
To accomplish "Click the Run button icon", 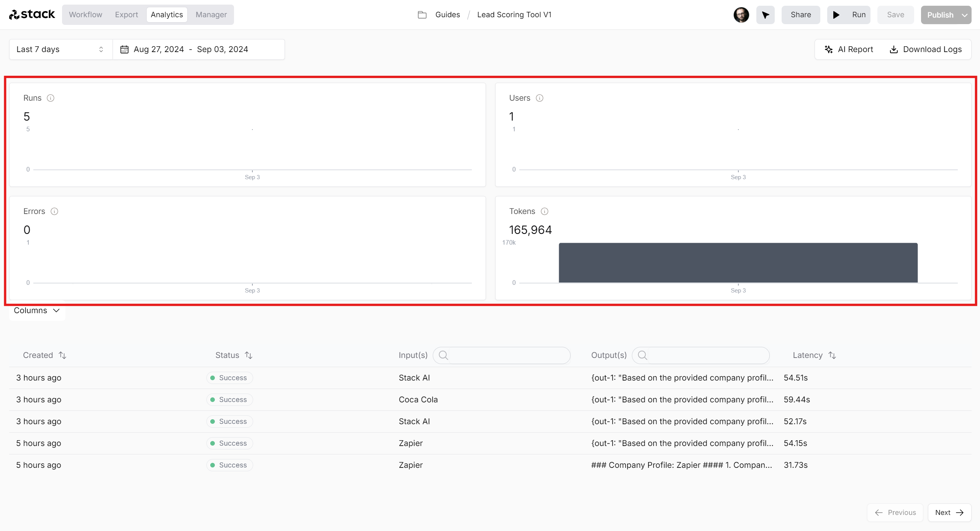I will 838,15.
